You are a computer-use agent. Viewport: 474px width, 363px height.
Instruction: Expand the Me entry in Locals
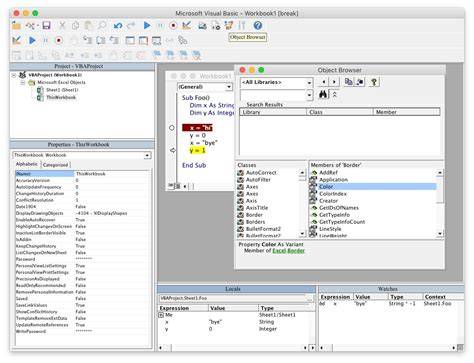tap(161, 315)
